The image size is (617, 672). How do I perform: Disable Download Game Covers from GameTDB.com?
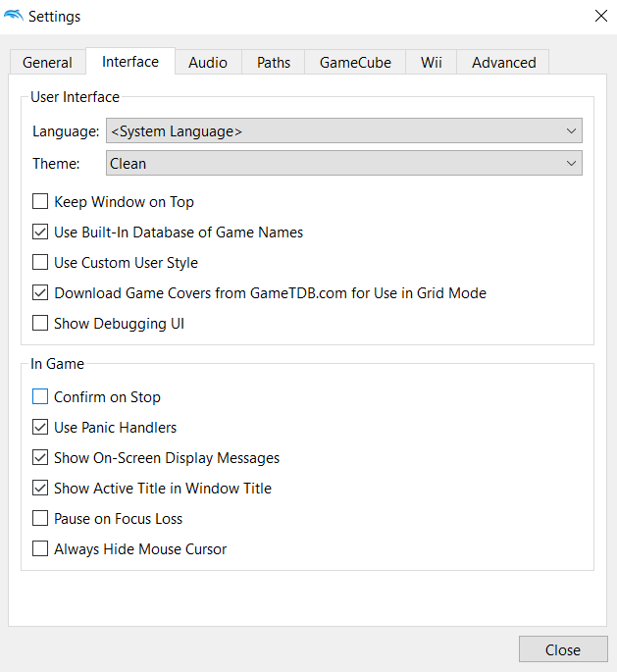point(40,293)
